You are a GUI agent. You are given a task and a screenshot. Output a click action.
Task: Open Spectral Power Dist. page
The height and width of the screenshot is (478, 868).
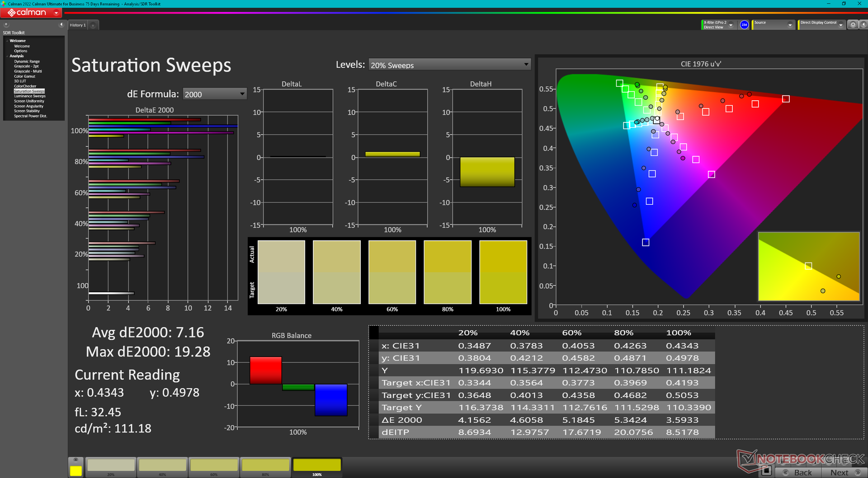[30, 116]
